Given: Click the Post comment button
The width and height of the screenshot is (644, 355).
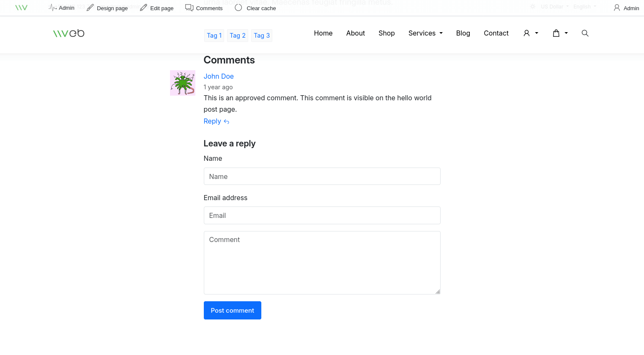Looking at the screenshot, I should (233, 311).
